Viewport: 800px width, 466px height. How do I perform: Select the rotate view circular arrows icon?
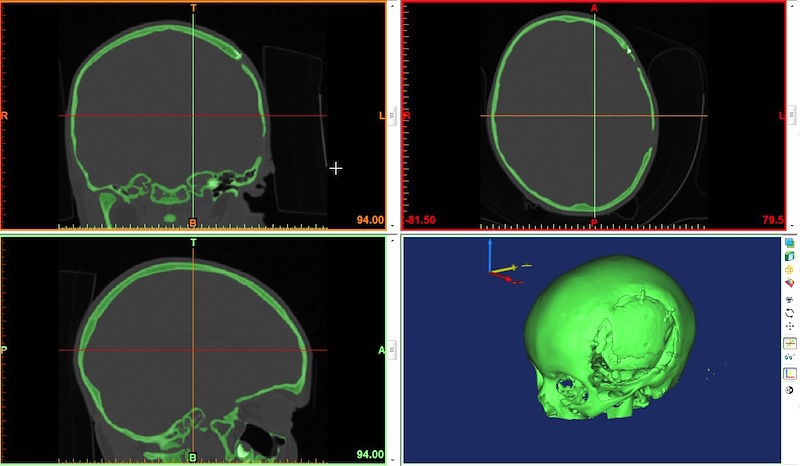tap(790, 312)
